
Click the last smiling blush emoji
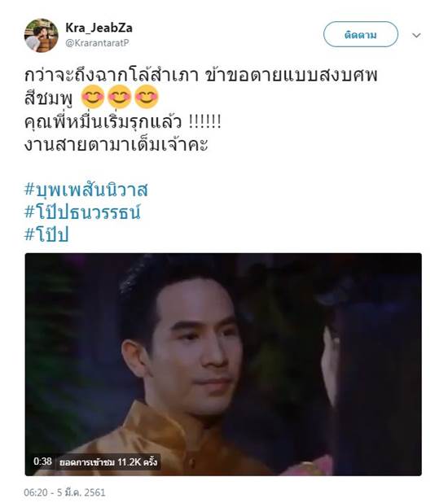pyautogui.click(x=146, y=97)
